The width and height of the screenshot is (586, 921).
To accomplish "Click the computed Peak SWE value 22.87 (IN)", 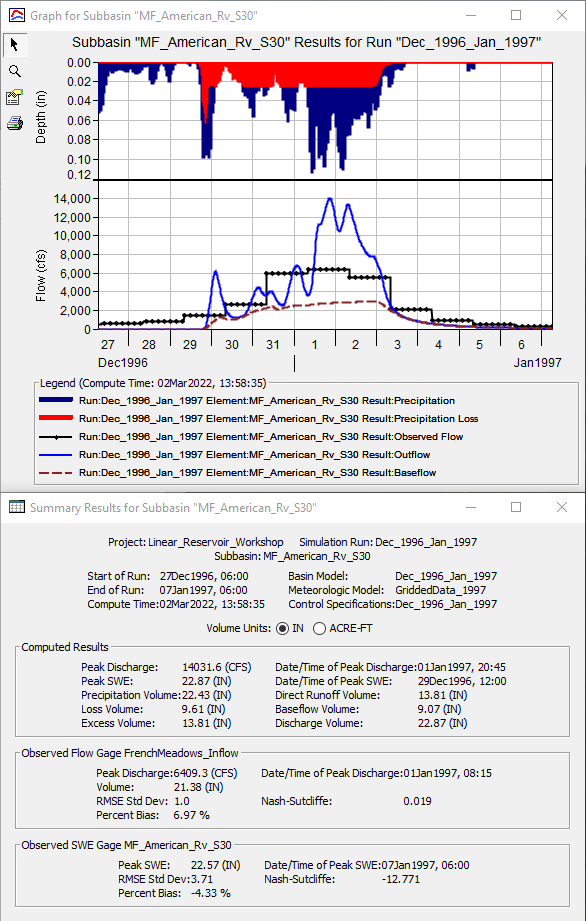I will pos(207,681).
